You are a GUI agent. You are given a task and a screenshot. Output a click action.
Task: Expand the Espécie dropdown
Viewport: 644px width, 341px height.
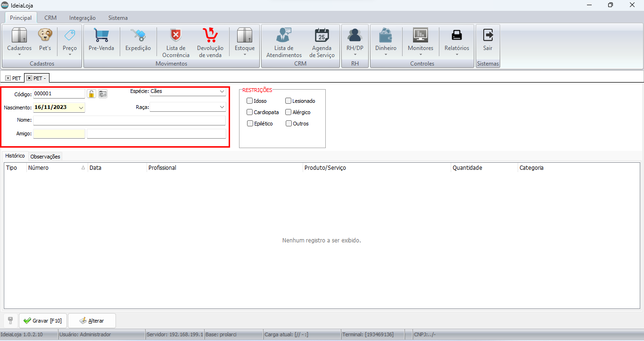tap(222, 91)
